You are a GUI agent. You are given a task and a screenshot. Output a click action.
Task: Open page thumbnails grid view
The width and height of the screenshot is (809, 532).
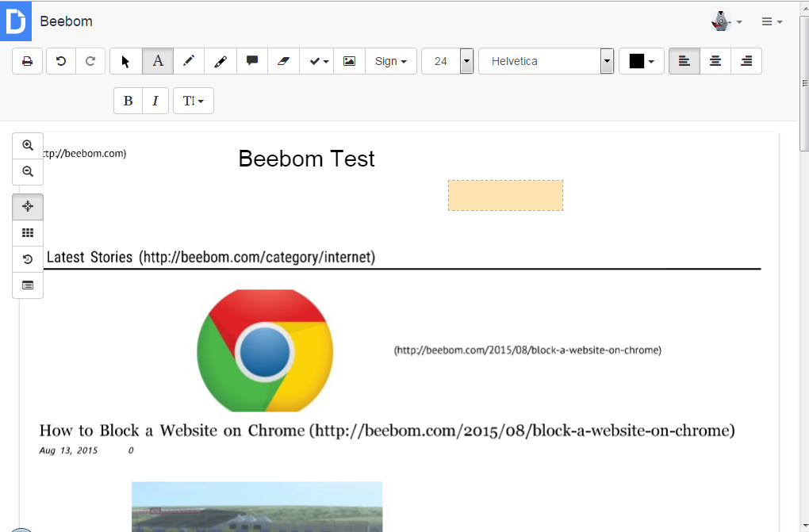pyautogui.click(x=28, y=233)
